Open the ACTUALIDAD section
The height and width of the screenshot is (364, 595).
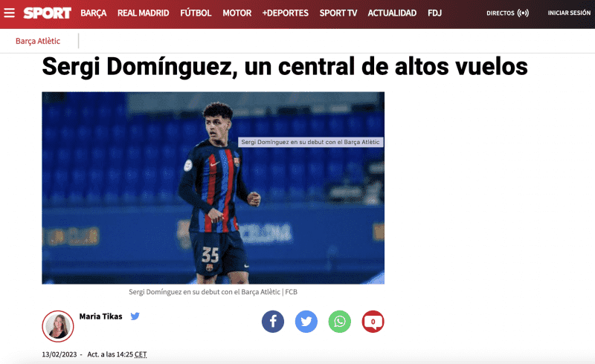click(x=392, y=13)
